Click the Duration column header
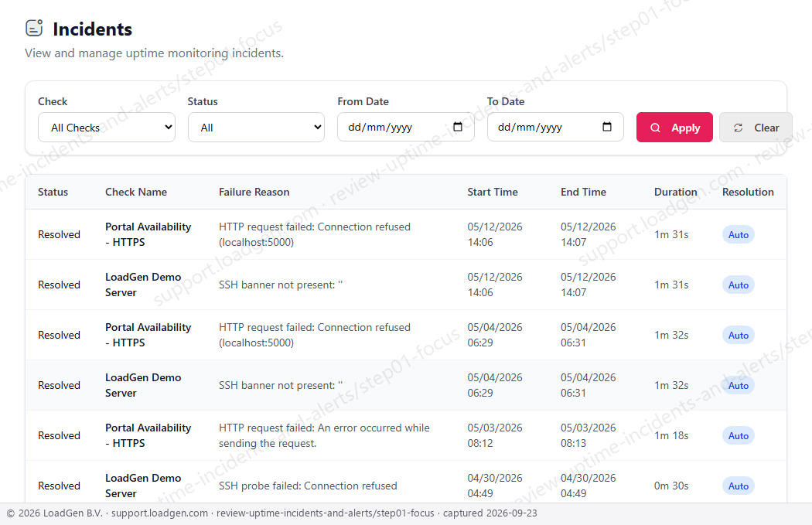Viewport: 812px width, 525px height. (x=676, y=192)
